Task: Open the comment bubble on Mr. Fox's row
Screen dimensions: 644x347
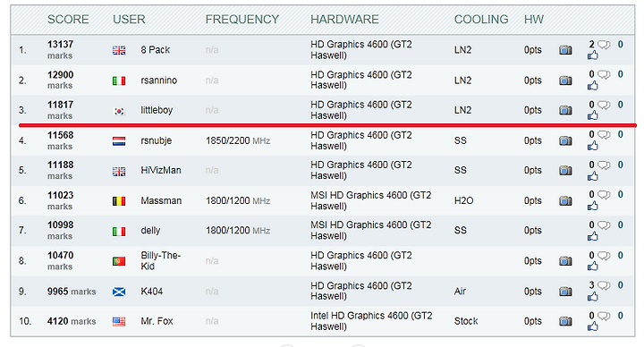Action: [604, 317]
